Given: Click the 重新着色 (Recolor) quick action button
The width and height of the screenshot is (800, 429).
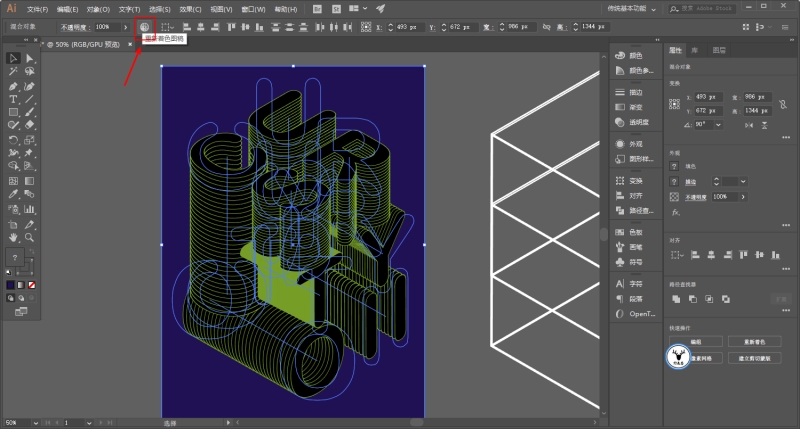Looking at the screenshot, I should click(x=754, y=342).
